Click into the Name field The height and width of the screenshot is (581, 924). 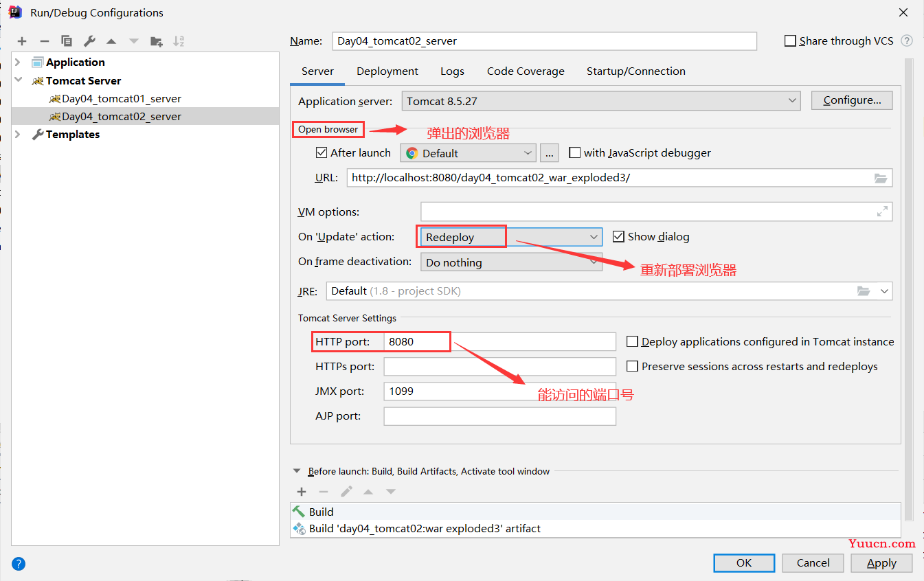click(x=544, y=41)
